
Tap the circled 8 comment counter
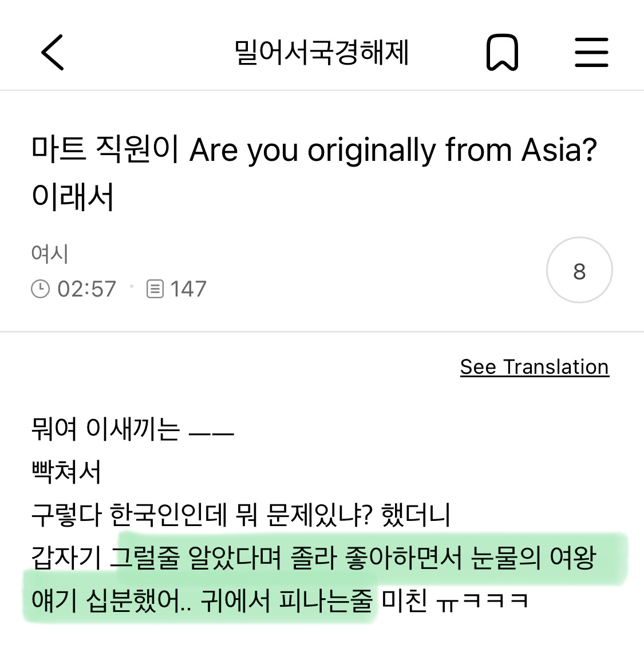579,270
